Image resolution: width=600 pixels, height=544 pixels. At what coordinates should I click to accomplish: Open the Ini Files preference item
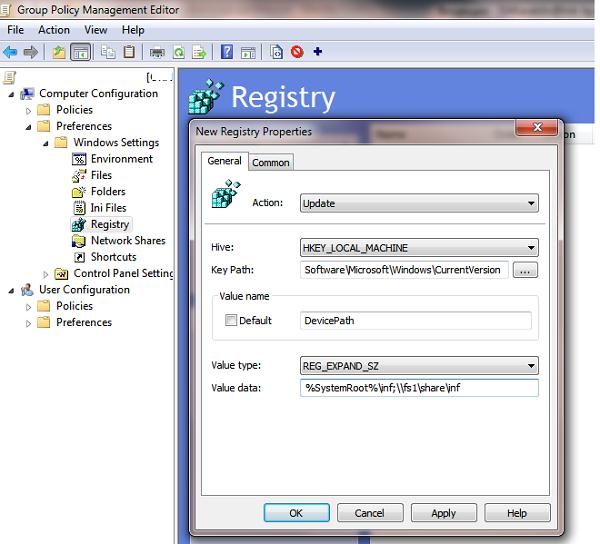[x=108, y=208]
